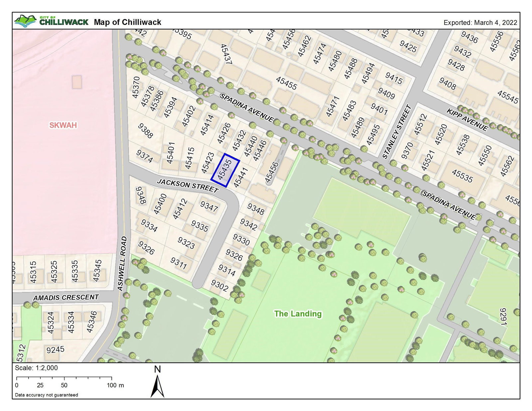Image resolution: width=532 pixels, height=411 pixels.
Task: Click the JACKSON STREET label
Action: tap(188, 186)
